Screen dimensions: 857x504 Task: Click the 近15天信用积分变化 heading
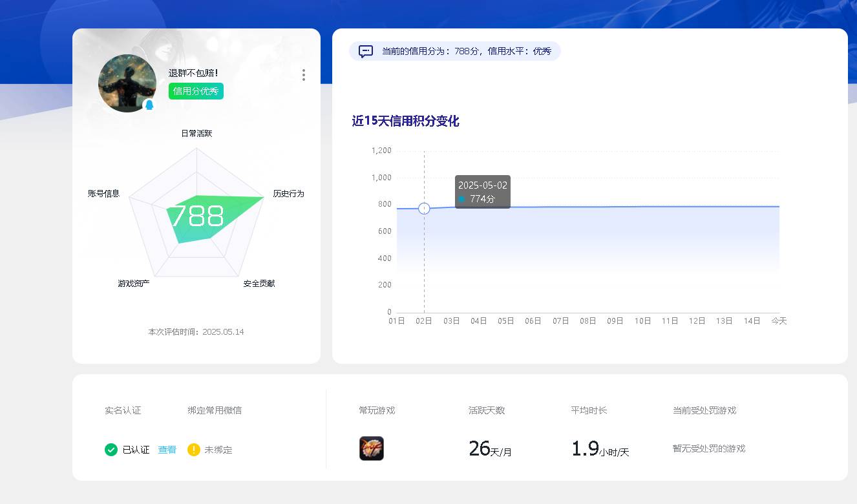click(404, 121)
